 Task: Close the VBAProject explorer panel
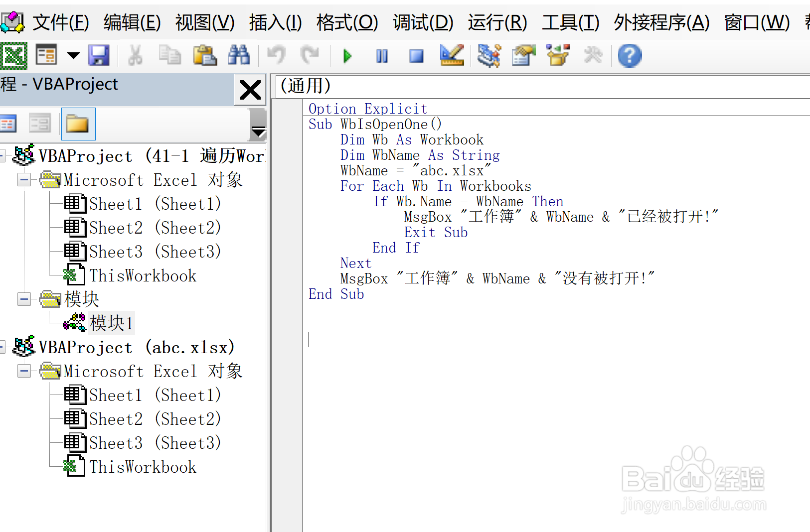pos(250,90)
